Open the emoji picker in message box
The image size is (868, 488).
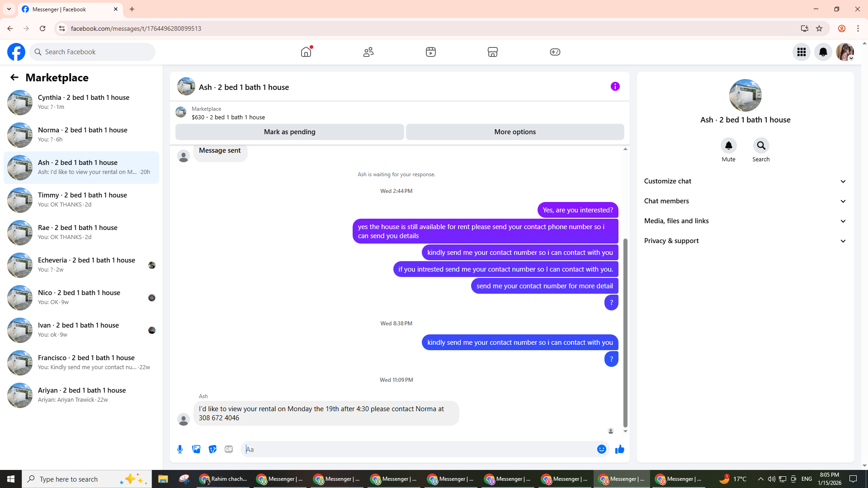click(x=601, y=449)
